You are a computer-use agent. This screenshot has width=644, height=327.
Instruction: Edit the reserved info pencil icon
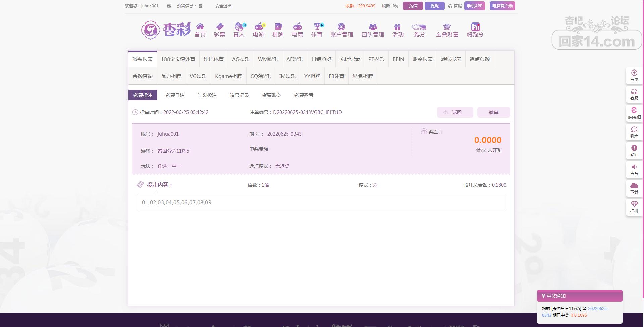(x=200, y=6)
